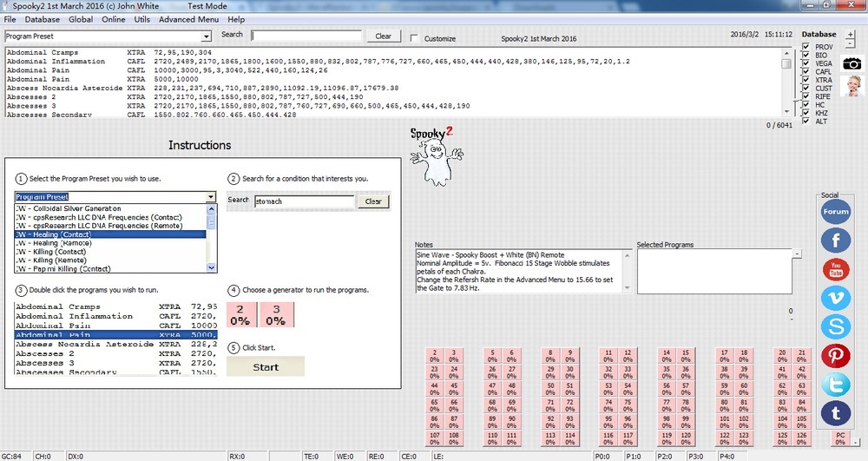Image resolution: width=868 pixels, height=461 pixels.
Task: Toggle the Customize checkbox
Action: point(415,38)
